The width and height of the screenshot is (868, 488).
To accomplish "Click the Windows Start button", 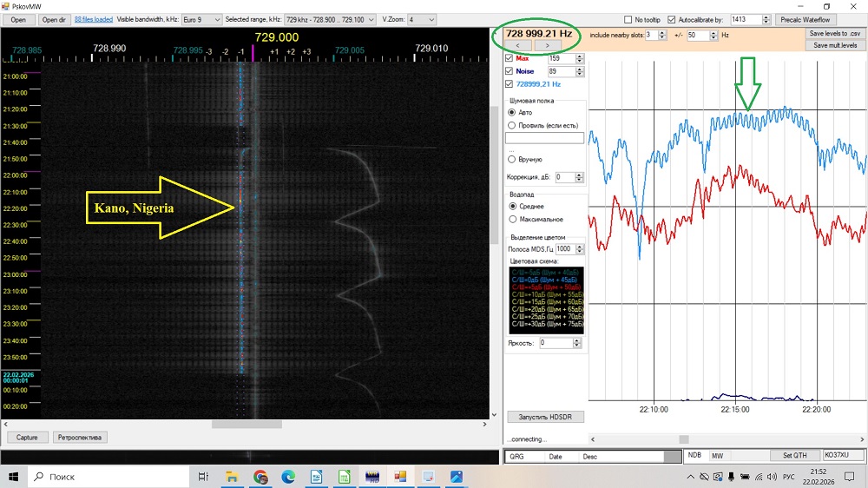I will point(14,477).
